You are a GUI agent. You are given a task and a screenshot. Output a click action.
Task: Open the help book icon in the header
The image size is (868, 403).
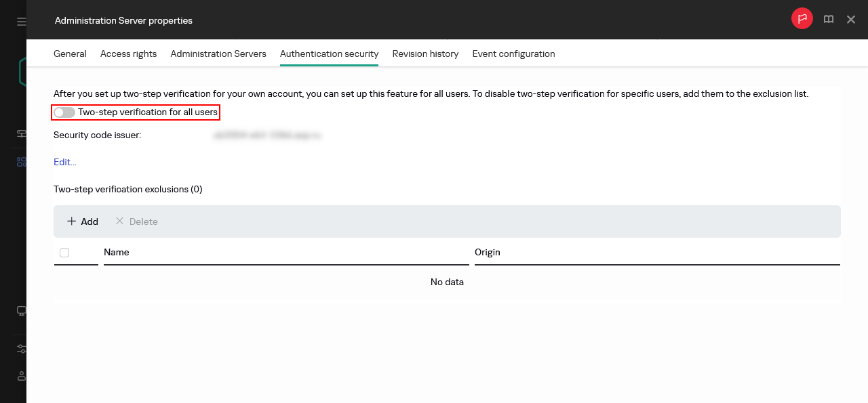coord(828,19)
